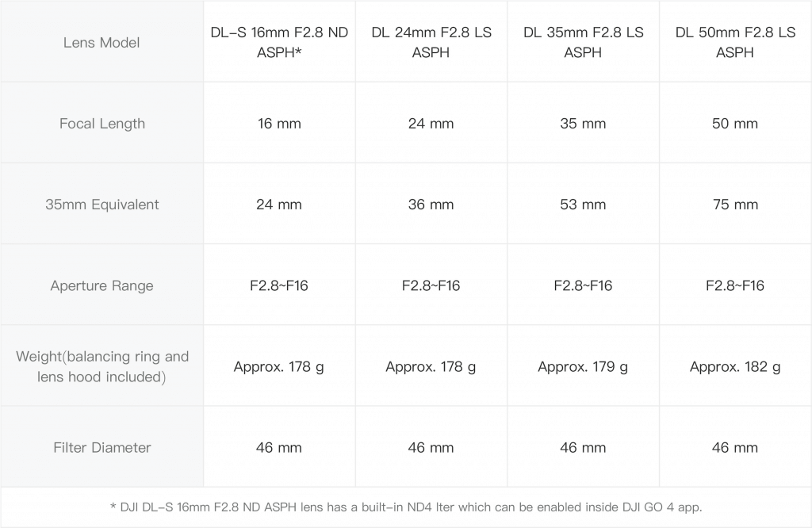Click the Lens Model header cell
Viewport: 812px width, 528px height.
pos(101,43)
